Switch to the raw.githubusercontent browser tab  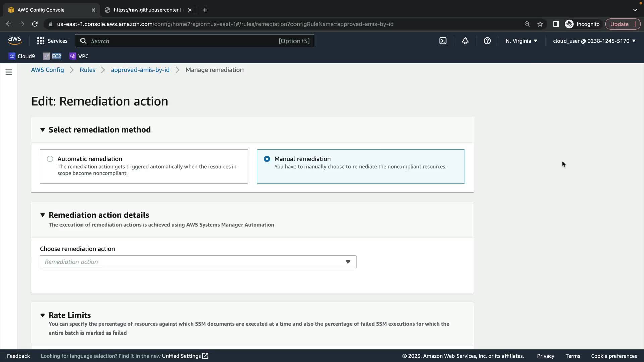[148, 10]
